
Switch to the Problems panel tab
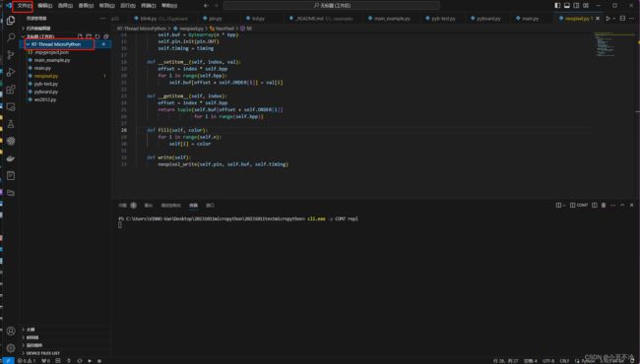[127, 205]
